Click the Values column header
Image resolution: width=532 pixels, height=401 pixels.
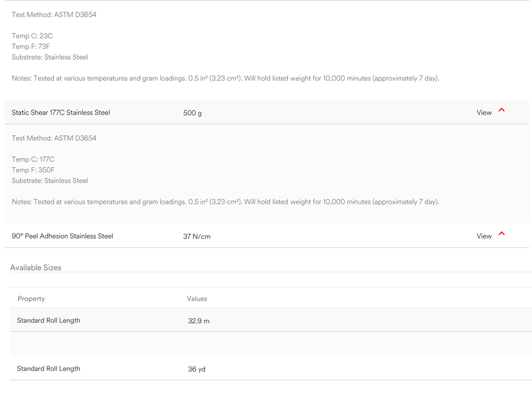(197, 299)
